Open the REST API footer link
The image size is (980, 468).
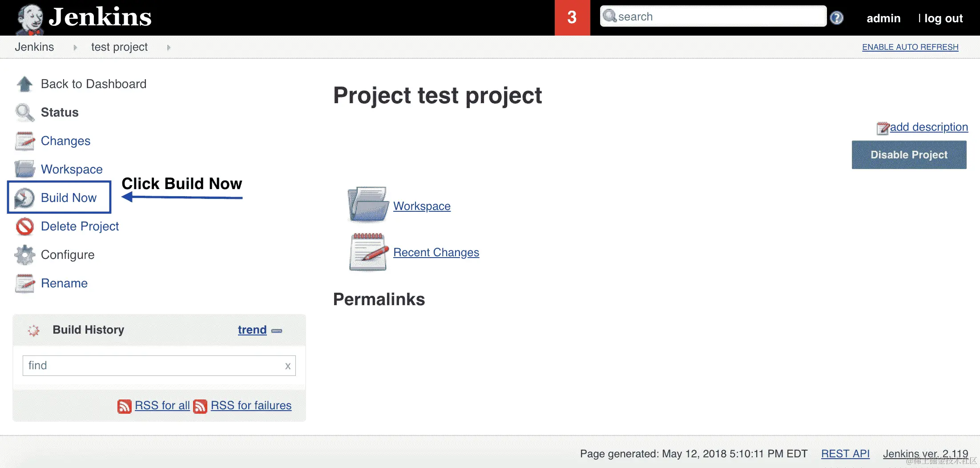(x=845, y=454)
